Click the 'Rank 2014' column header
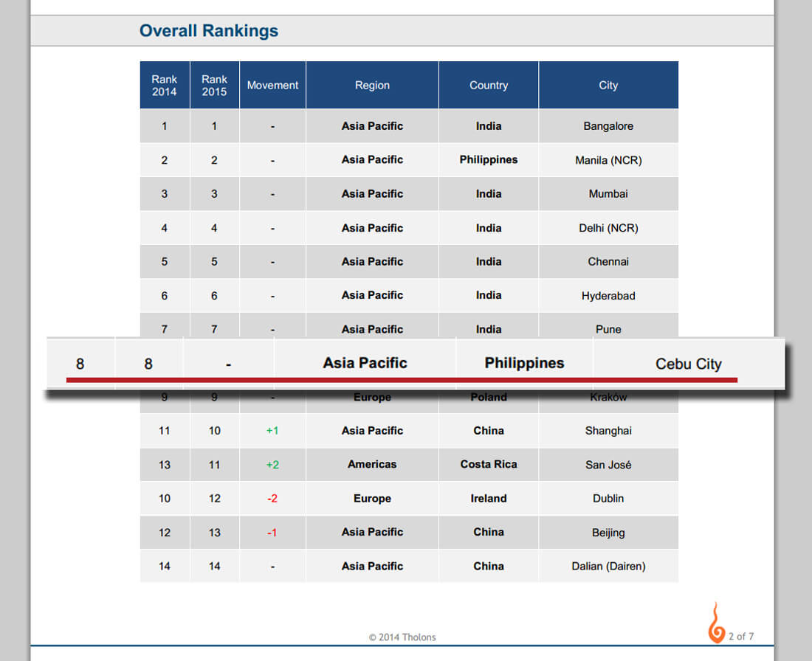Viewport: 812px width, 661px height. 164,86
